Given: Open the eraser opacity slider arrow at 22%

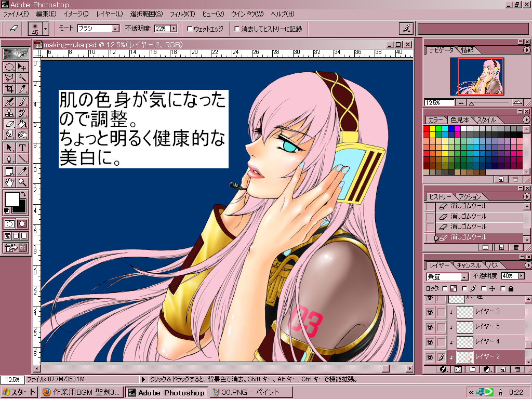Looking at the screenshot, I should 174,29.
